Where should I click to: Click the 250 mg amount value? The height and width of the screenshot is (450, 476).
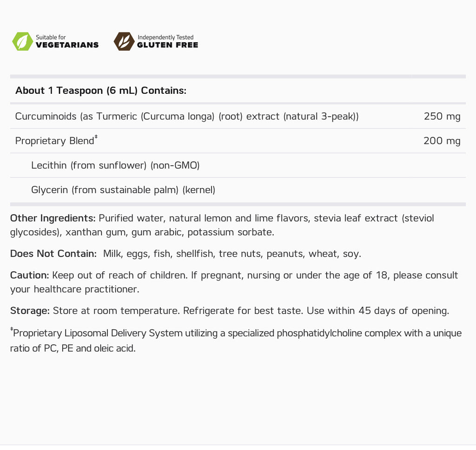coord(442,116)
